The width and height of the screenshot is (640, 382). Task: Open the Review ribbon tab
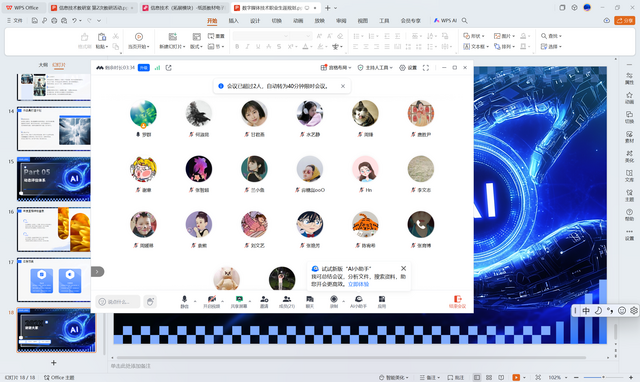pos(341,20)
